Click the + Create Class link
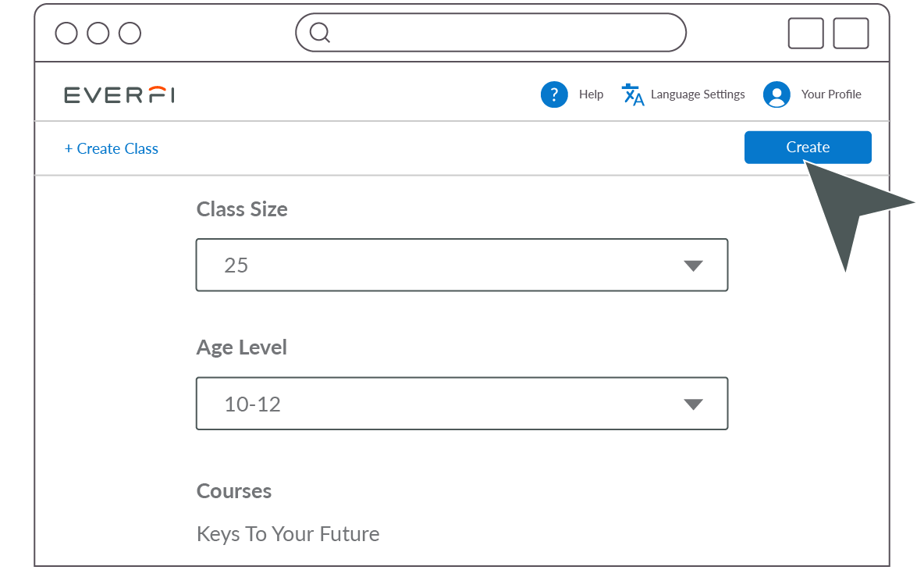 pyautogui.click(x=112, y=148)
